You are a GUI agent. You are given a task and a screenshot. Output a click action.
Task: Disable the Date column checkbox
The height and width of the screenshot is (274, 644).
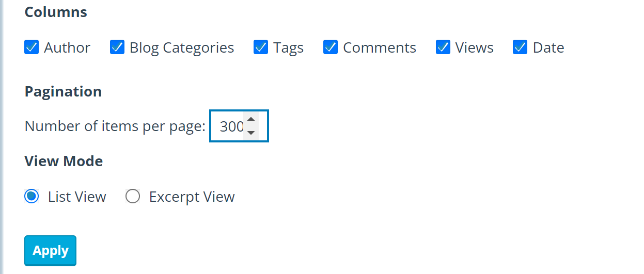click(520, 47)
